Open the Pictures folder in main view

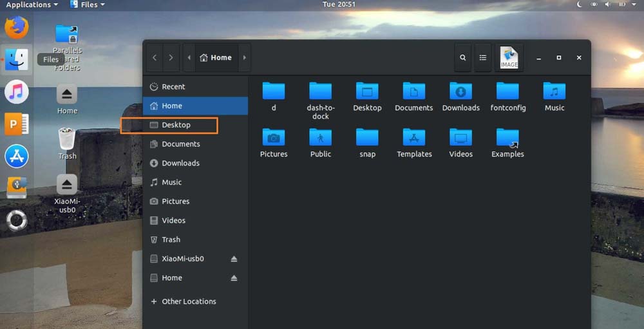[x=274, y=138]
